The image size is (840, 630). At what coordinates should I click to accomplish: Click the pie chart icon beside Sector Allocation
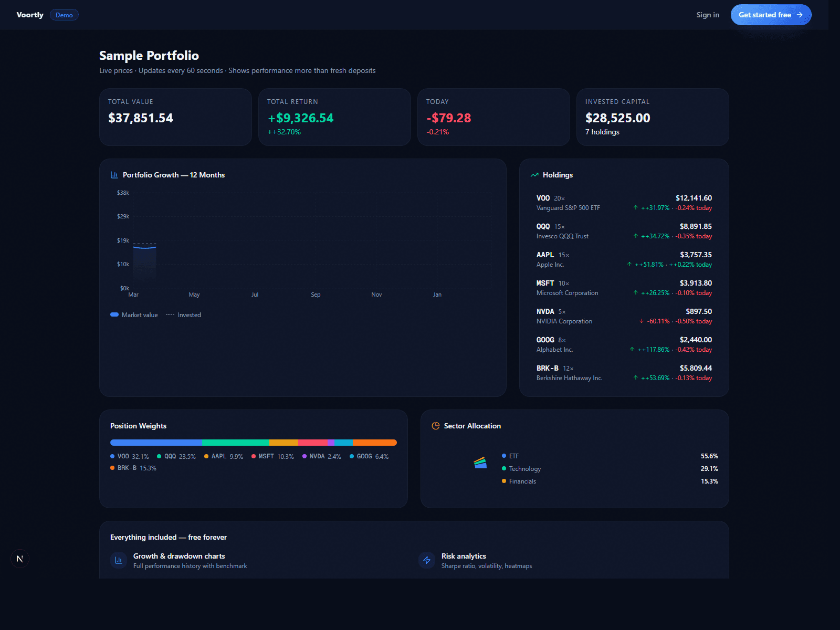tap(435, 426)
